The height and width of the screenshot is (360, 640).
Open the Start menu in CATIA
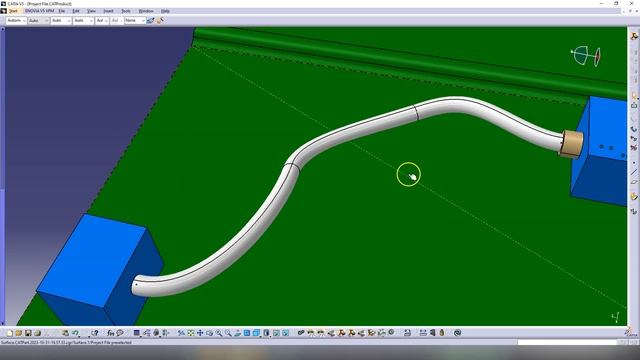(13, 11)
